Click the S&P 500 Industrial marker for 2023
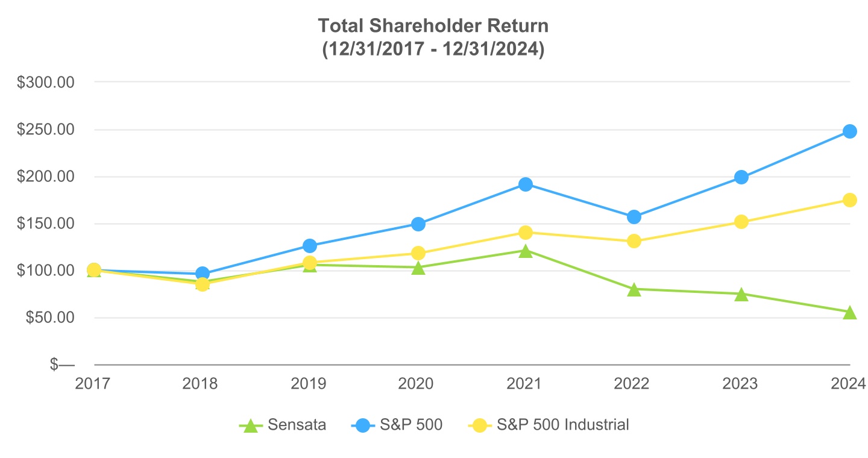Image resolution: width=868 pixels, height=458 pixels. (x=741, y=222)
